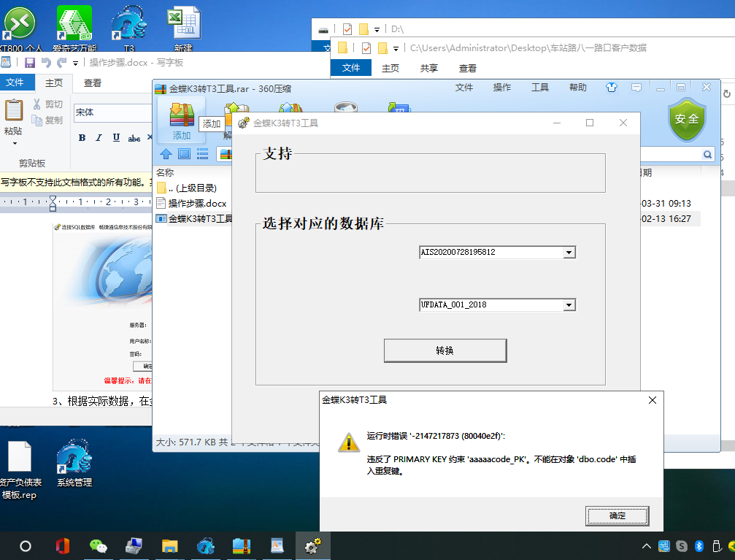735x560 pixels.
Task: Select the 金蝶K3转T3工具 file in archive list
Action: (x=194, y=218)
